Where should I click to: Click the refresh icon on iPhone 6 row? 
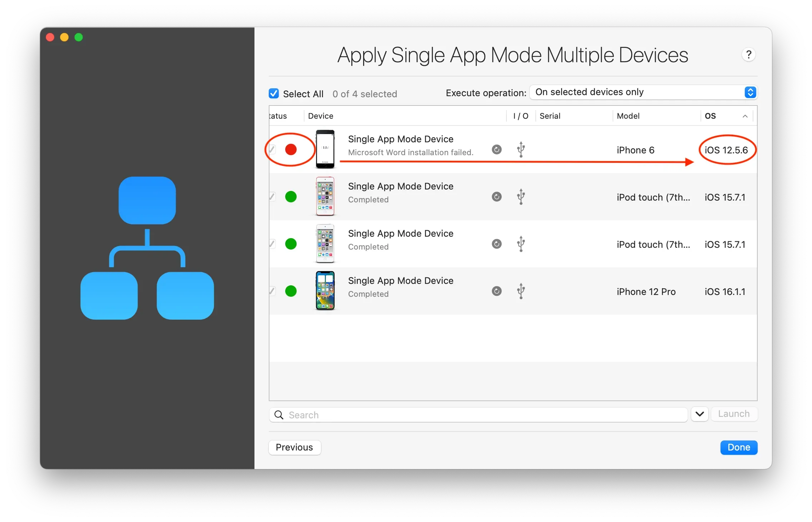(496, 149)
